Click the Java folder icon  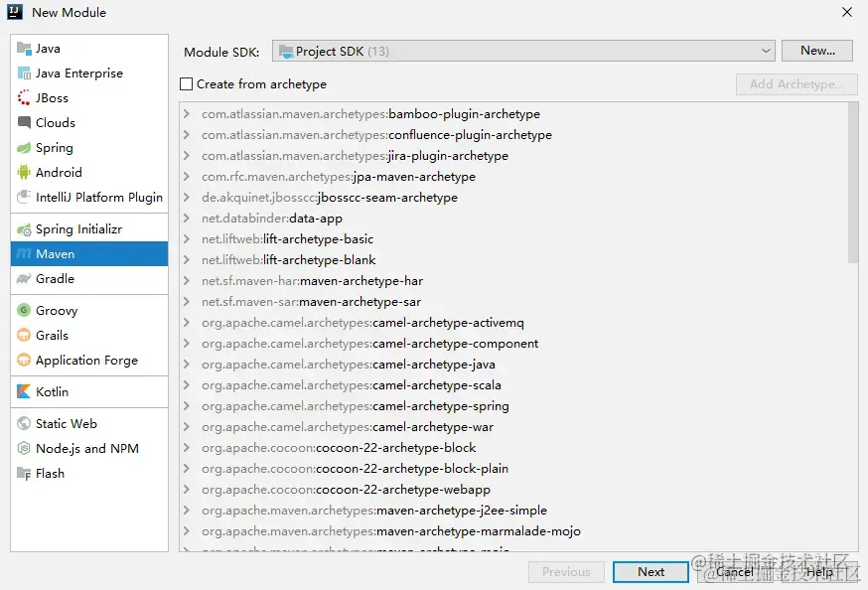pos(24,49)
